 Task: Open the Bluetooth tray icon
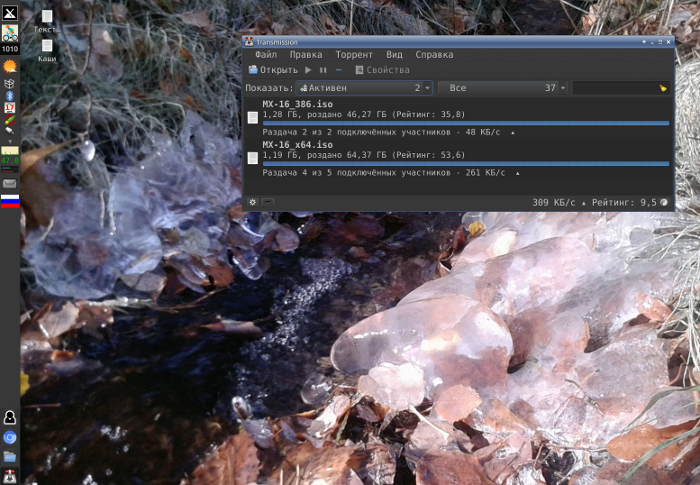[10, 96]
